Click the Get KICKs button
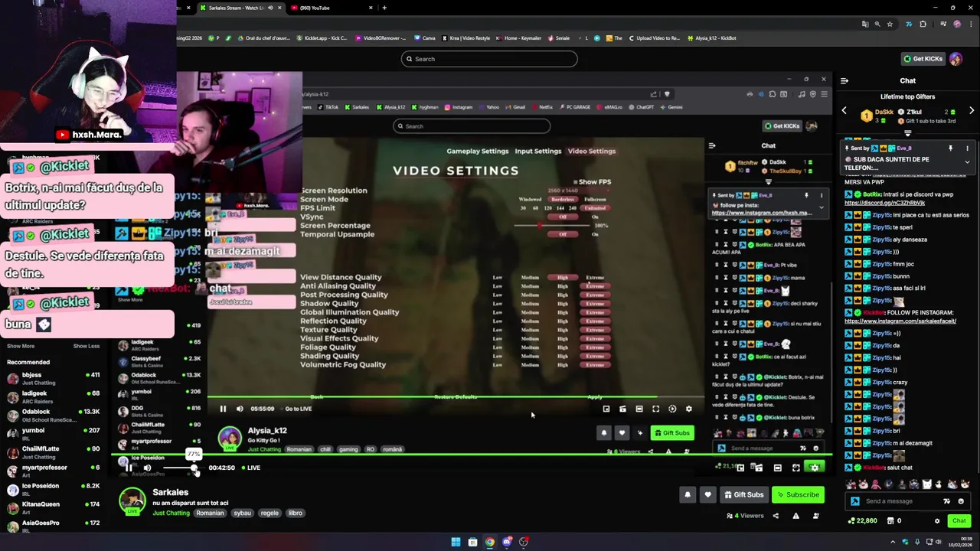This screenshot has height=551, width=980. [923, 59]
